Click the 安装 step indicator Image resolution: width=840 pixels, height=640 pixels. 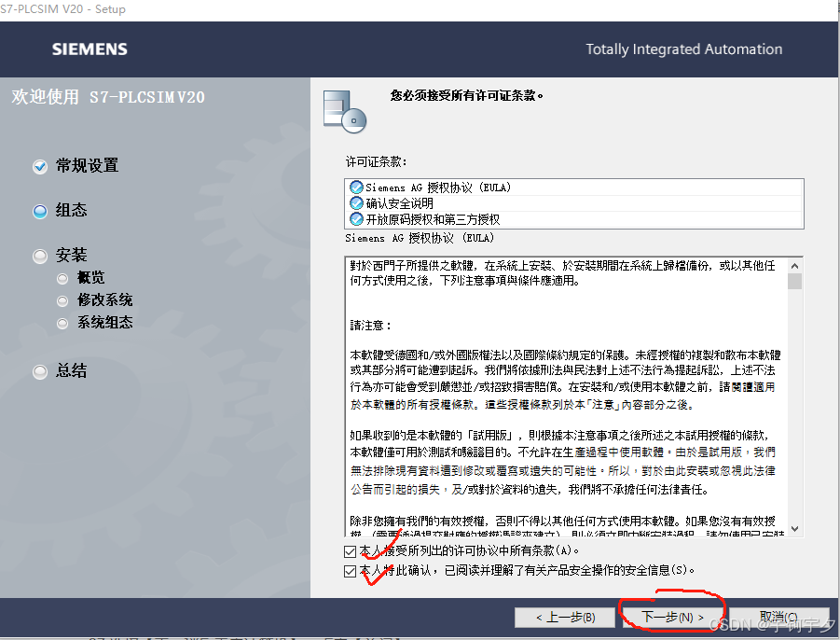click(40, 257)
